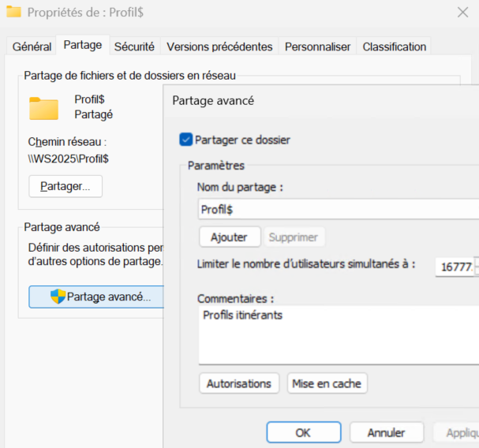Select the Personnaliser tab

[317, 47]
